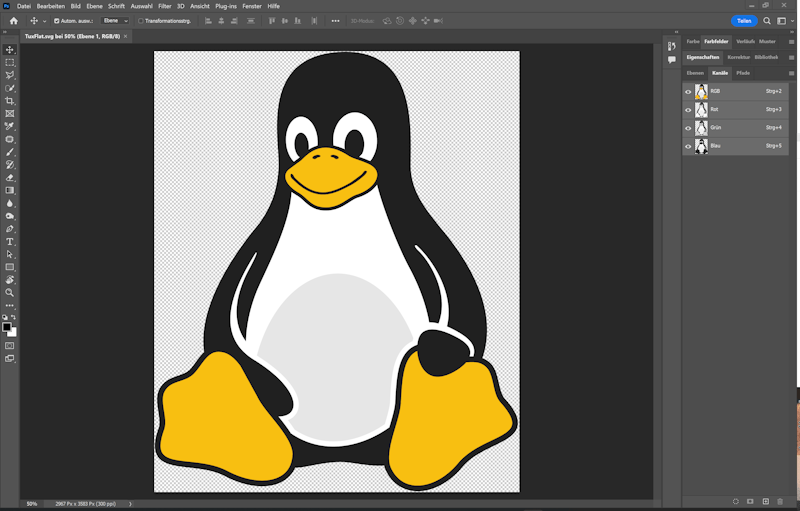Click load channel as selection button
The height and width of the screenshot is (511, 800).
tap(736, 502)
